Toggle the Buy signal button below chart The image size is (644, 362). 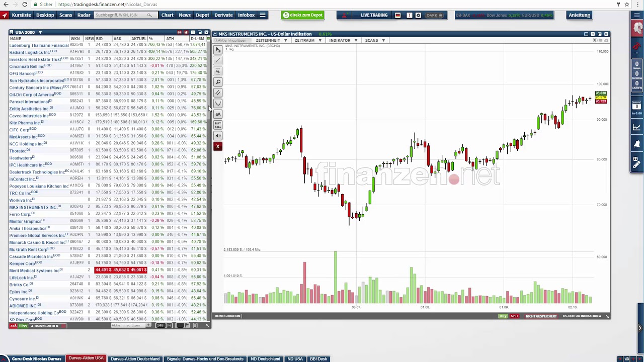pos(503,316)
